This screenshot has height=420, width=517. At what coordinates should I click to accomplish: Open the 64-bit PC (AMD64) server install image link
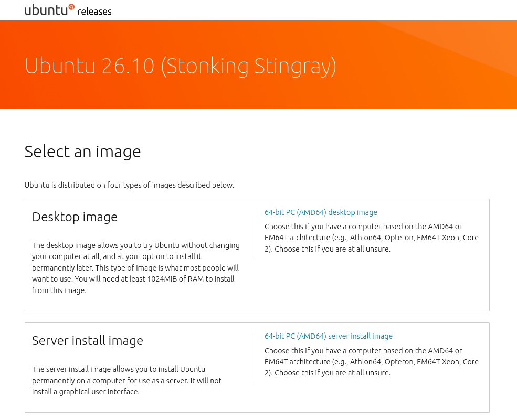pyautogui.click(x=329, y=336)
